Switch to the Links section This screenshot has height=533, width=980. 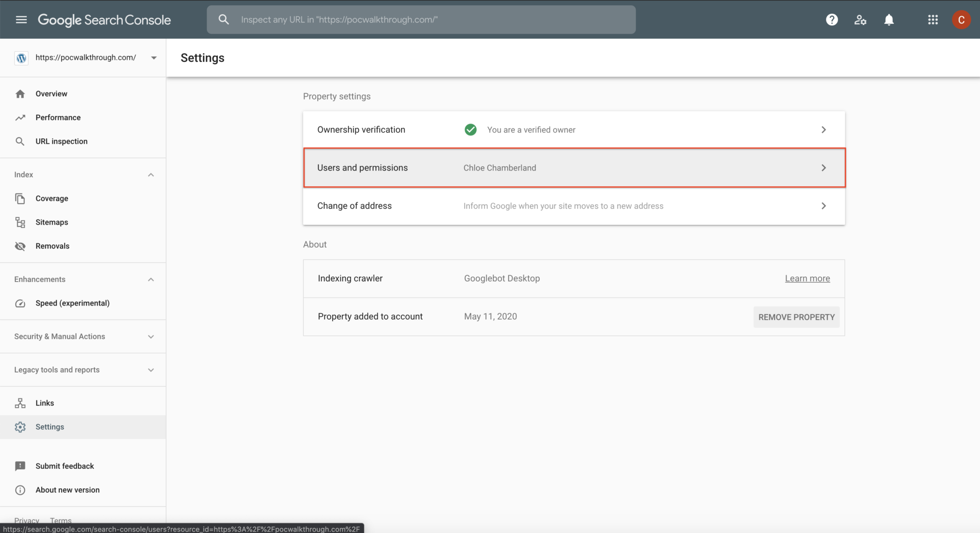[45, 403]
